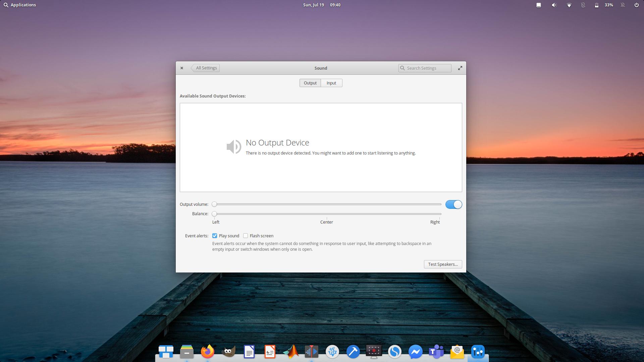Click the network status icon in menu bar
Screen dimensions: 644x362
click(x=569, y=4)
